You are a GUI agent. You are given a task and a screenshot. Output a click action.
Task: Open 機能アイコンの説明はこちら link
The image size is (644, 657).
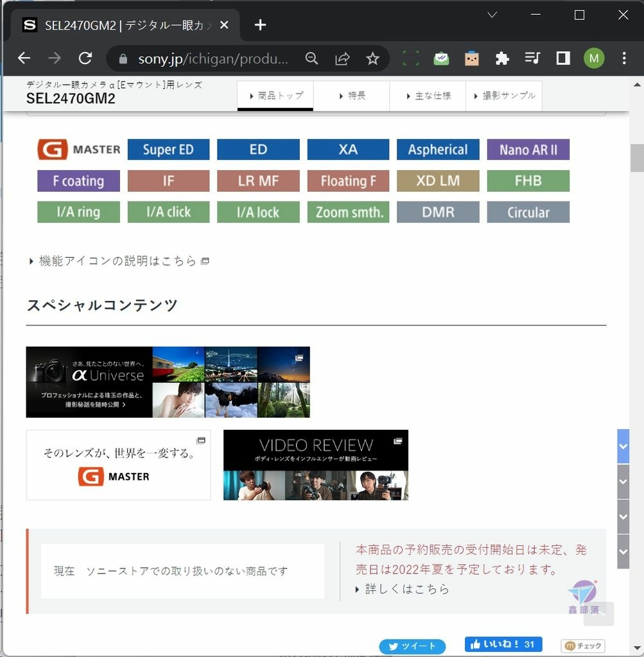tap(119, 261)
